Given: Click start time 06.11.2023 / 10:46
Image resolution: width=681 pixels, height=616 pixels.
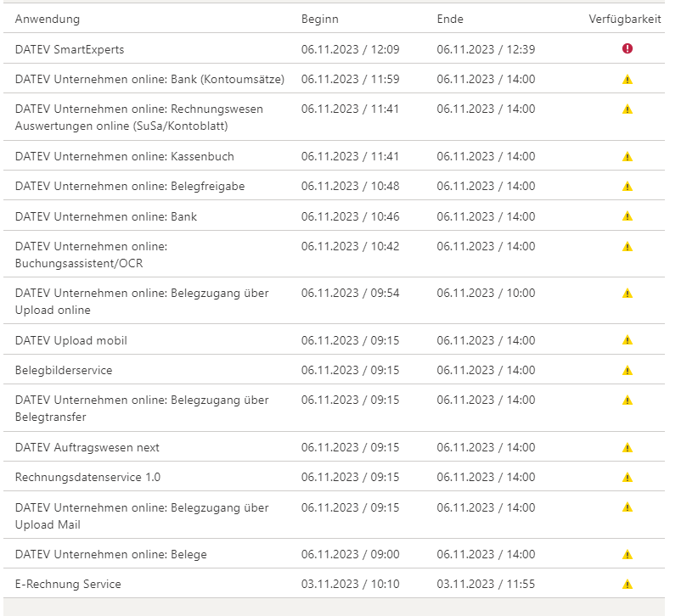Looking at the screenshot, I should point(350,216).
